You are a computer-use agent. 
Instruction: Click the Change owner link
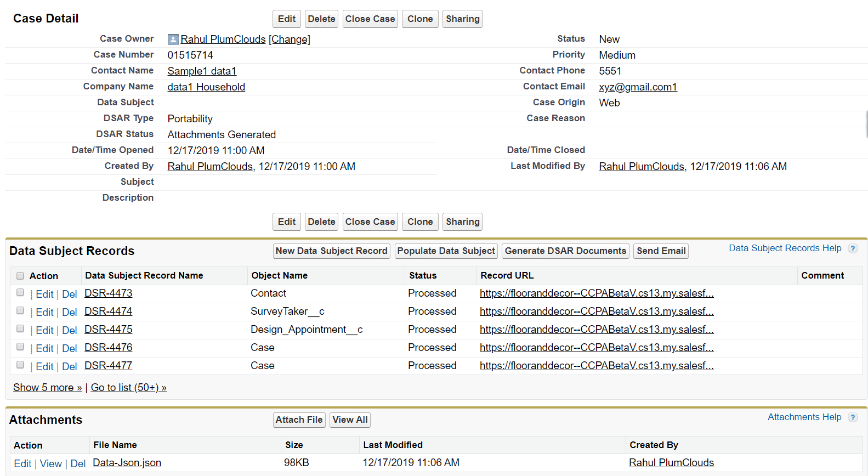290,39
